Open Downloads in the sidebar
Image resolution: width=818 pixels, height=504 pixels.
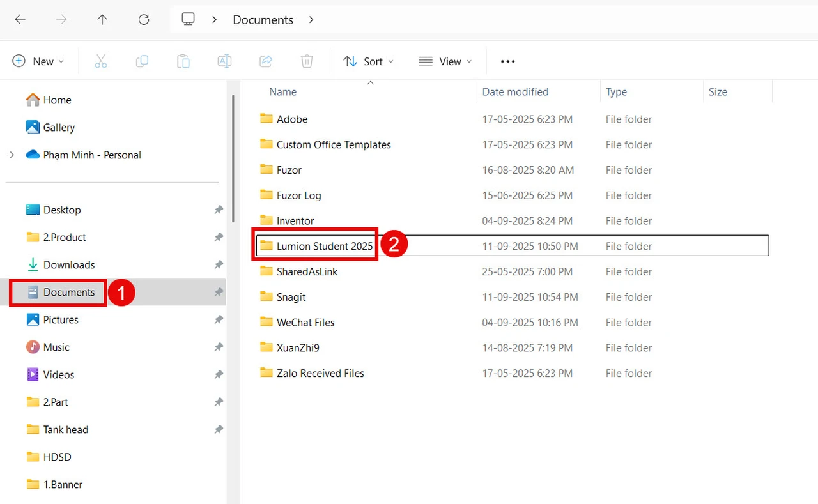coord(60,264)
